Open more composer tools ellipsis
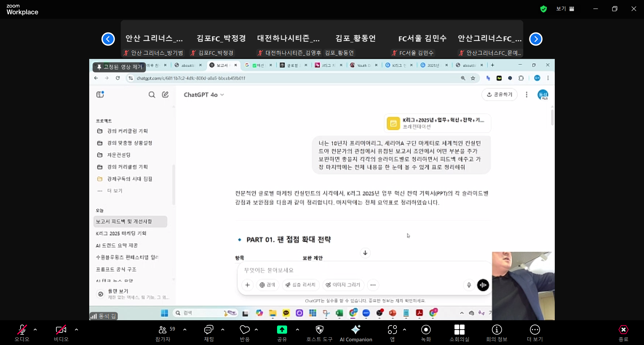Image resolution: width=644 pixels, height=345 pixels. pyautogui.click(x=373, y=285)
